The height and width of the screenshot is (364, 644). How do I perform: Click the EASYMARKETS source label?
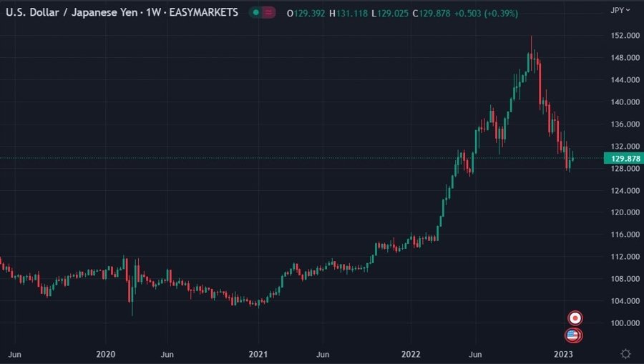204,13
